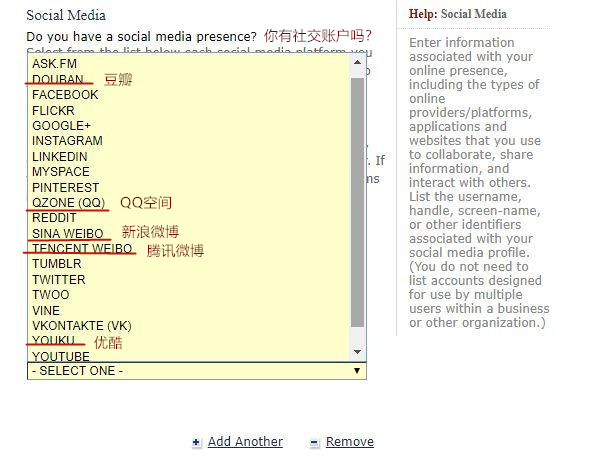Select VINE option
The image size is (605, 462).
point(46,311)
